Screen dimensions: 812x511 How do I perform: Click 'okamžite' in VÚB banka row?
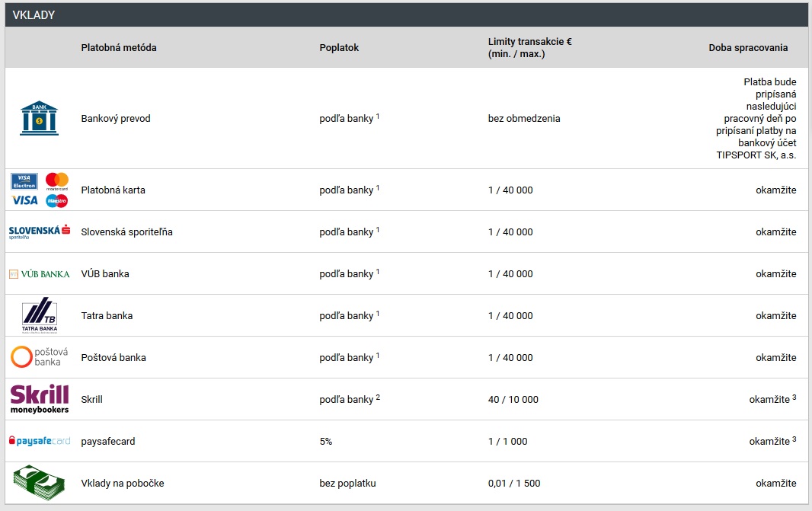[x=775, y=274]
